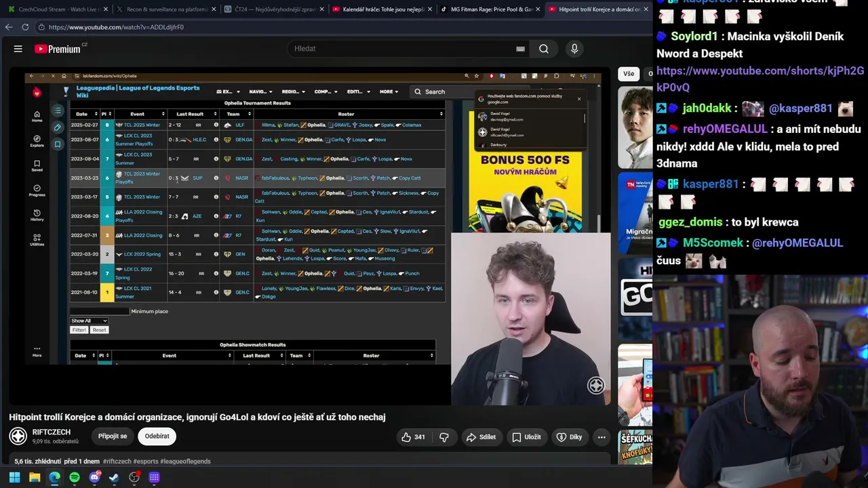868x488 pixels.
Task: Close the ČT24 tab
Action: click(321, 9)
